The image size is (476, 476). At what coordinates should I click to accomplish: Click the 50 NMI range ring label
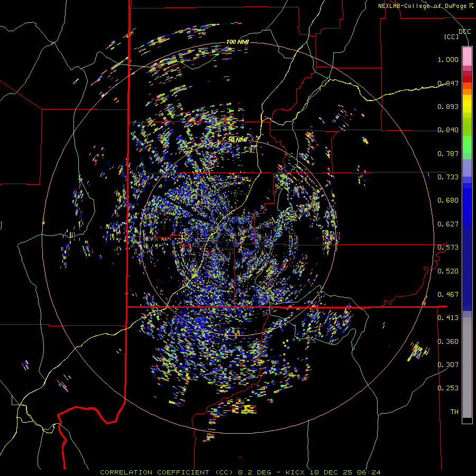click(x=237, y=140)
